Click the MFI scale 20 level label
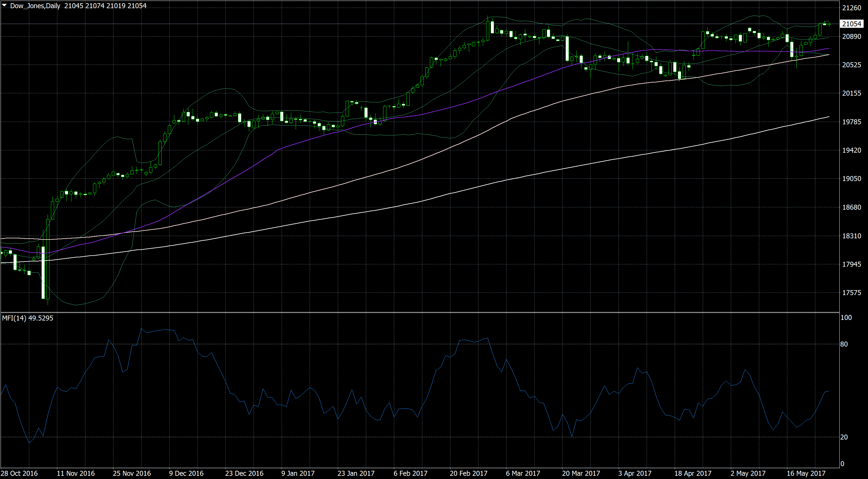The width and height of the screenshot is (868, 479). tap(844, 437)
